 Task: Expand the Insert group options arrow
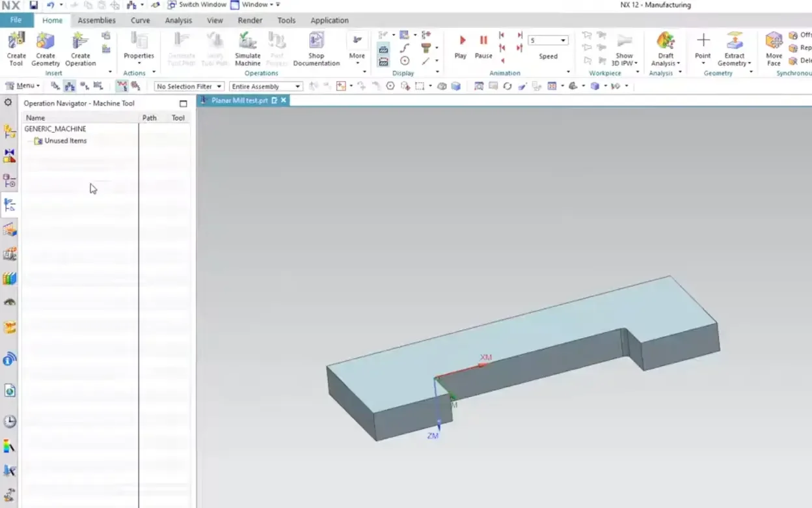click(x=110, y=72)
